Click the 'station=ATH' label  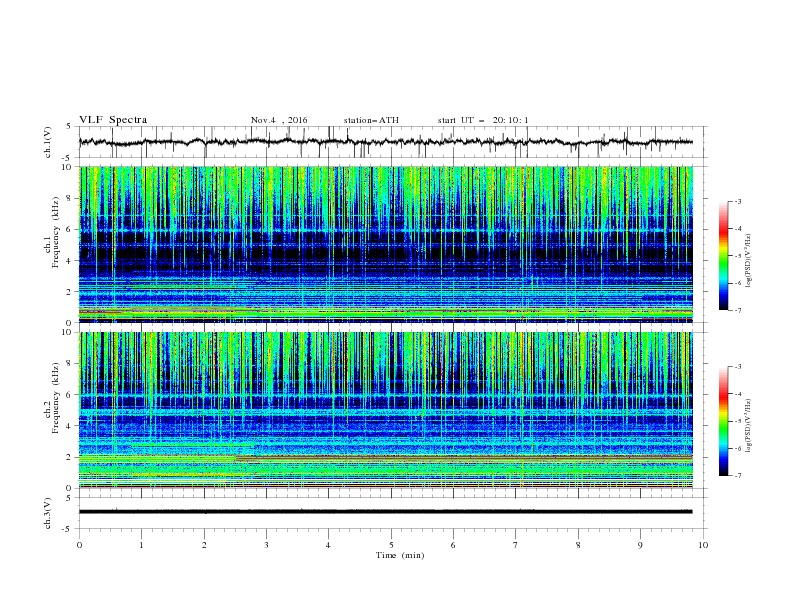pyautogui.click(x=371, y=120)
